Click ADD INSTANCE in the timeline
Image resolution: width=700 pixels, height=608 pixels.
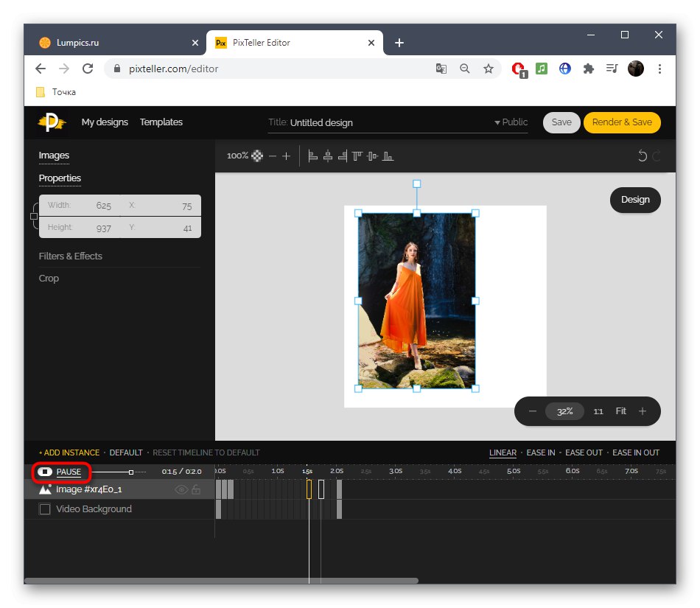tap(69, 452)
